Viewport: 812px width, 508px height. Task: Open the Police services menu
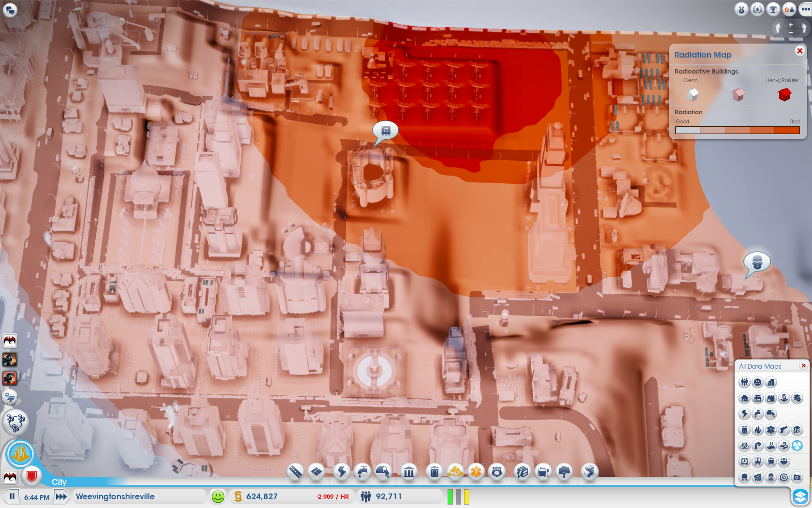coord(497,471)
